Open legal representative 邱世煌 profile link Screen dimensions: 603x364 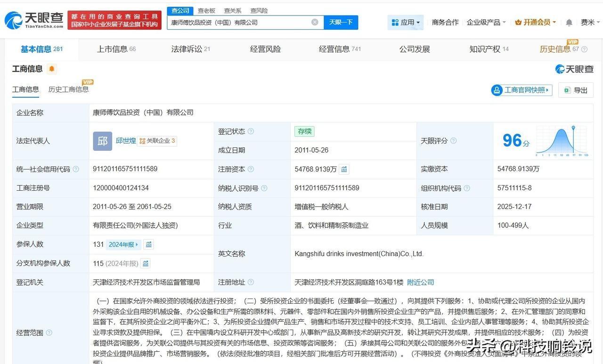coord(126,140)
